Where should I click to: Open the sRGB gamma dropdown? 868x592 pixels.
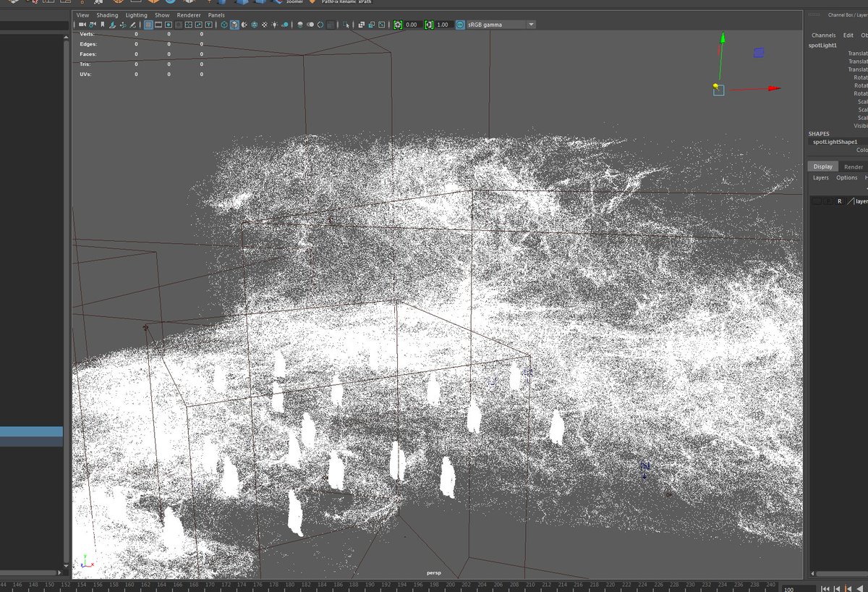(501, 25)
